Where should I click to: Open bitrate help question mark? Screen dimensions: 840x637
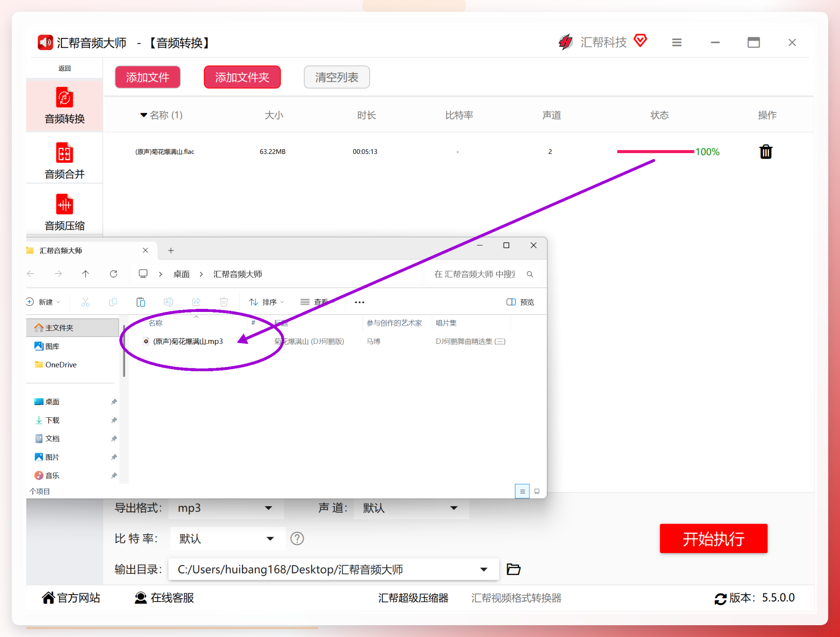297,539
